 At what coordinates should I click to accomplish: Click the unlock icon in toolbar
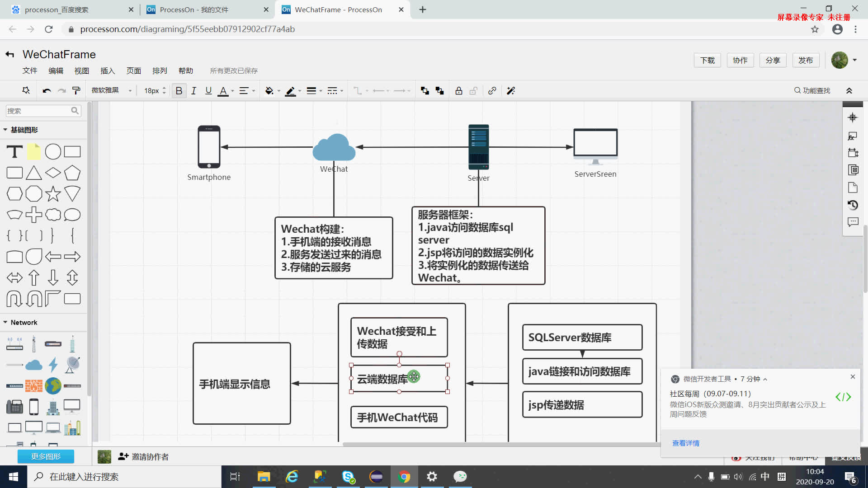473,91
